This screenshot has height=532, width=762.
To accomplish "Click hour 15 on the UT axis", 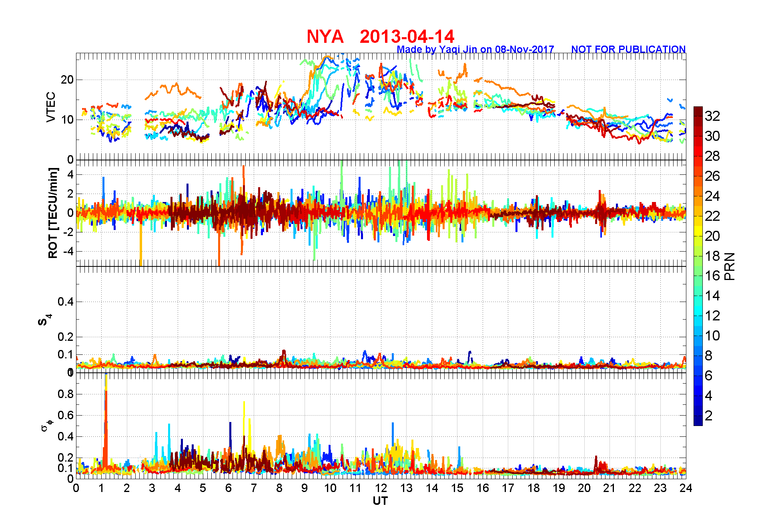I will point(457,488).
